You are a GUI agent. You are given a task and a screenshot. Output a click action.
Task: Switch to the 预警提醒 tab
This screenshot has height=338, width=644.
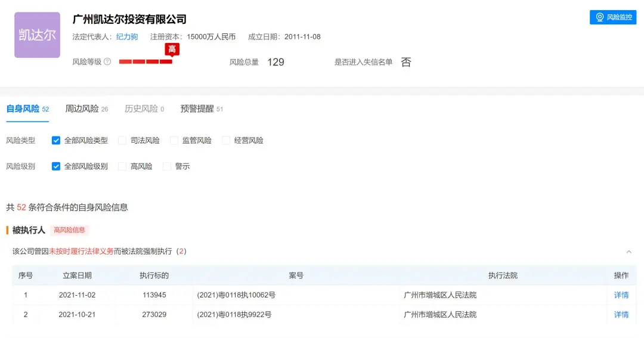pos(202,109)
